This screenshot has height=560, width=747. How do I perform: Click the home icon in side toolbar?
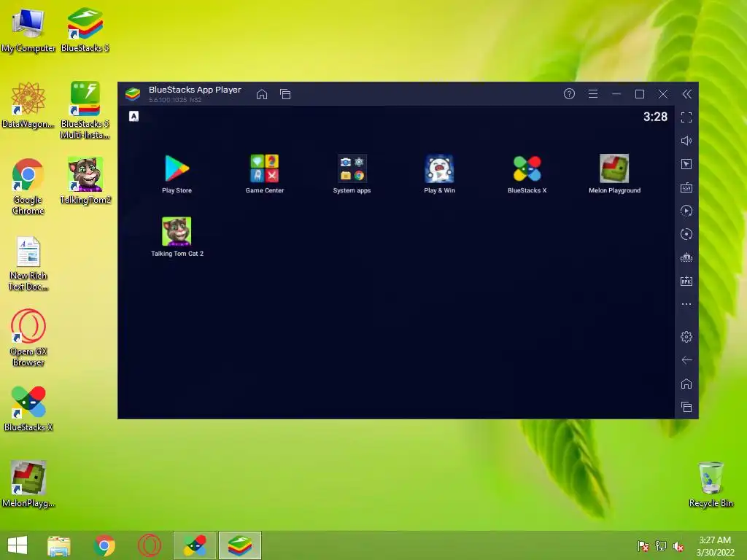click(x=686, y=384)
